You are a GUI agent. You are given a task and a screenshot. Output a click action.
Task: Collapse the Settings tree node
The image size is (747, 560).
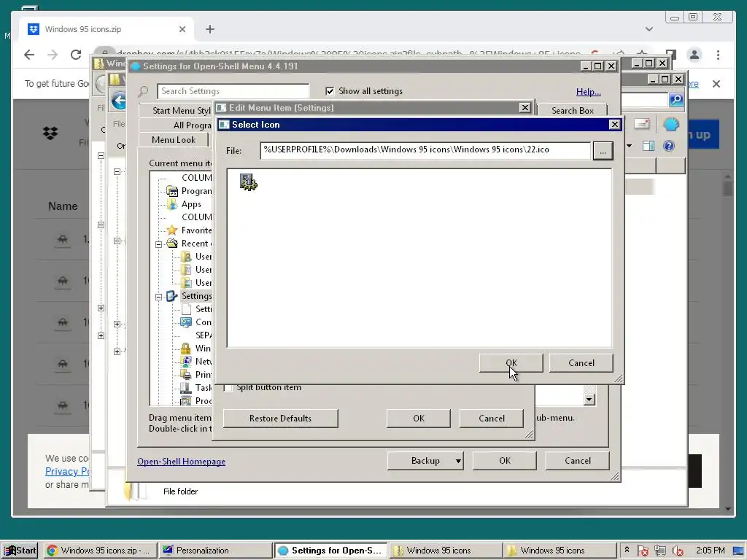coord(158,297)
